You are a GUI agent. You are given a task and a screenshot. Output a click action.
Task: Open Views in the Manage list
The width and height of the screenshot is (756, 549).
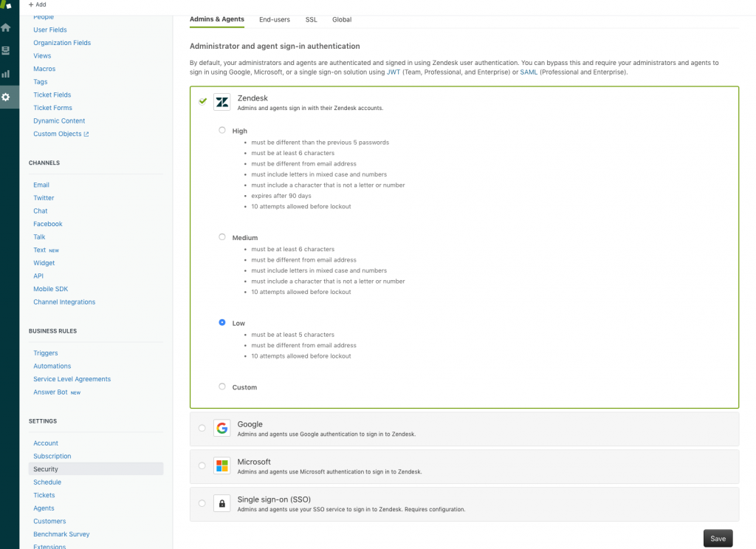pos(42,56)
